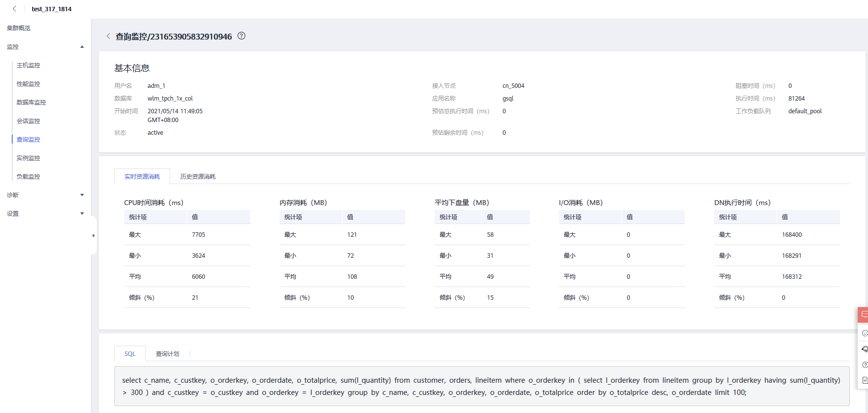Click inside the SQL statement text box
The image size is (868, 413).
(x=482, y=386)
